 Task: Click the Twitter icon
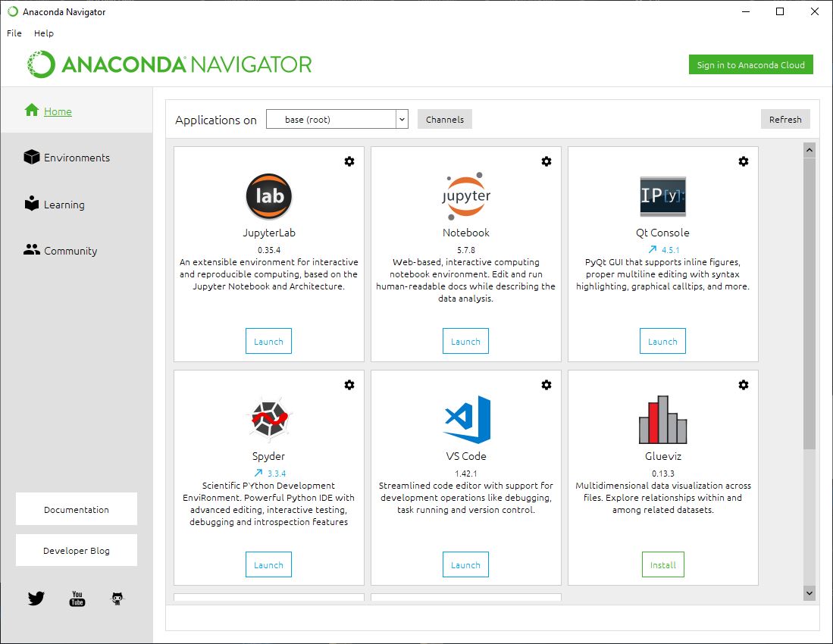point(36,598)
